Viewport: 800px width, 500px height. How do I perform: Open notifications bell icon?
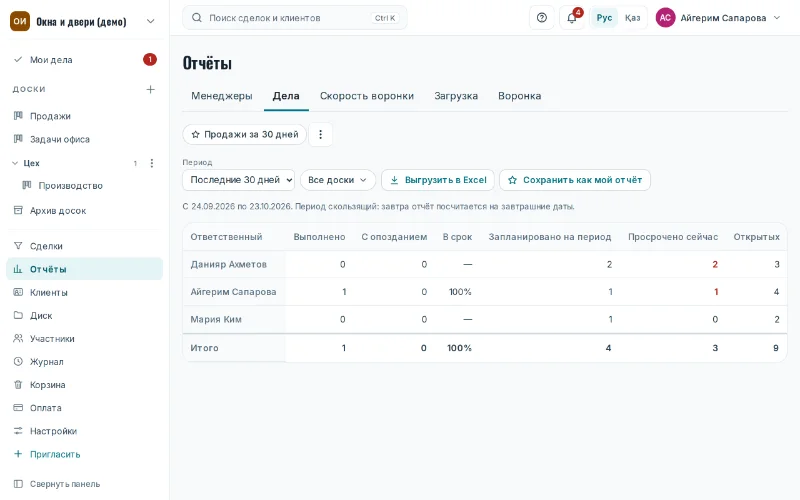coord(572,18)
